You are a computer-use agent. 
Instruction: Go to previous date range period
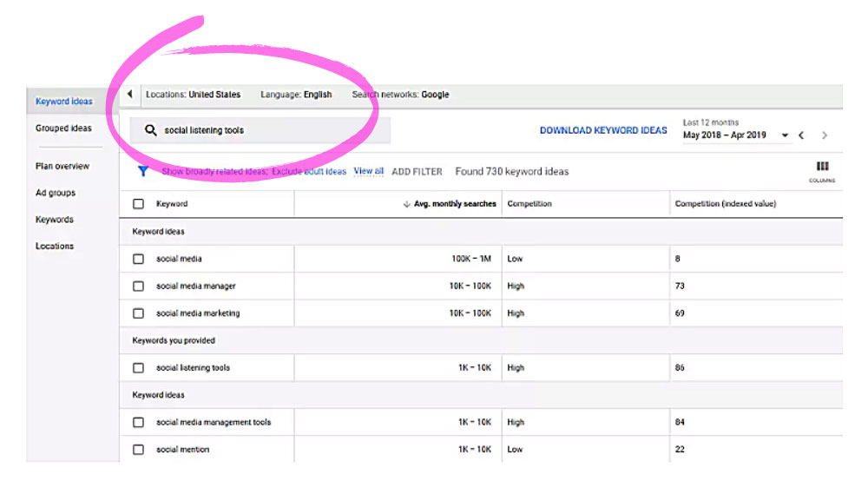pos(801,135)
